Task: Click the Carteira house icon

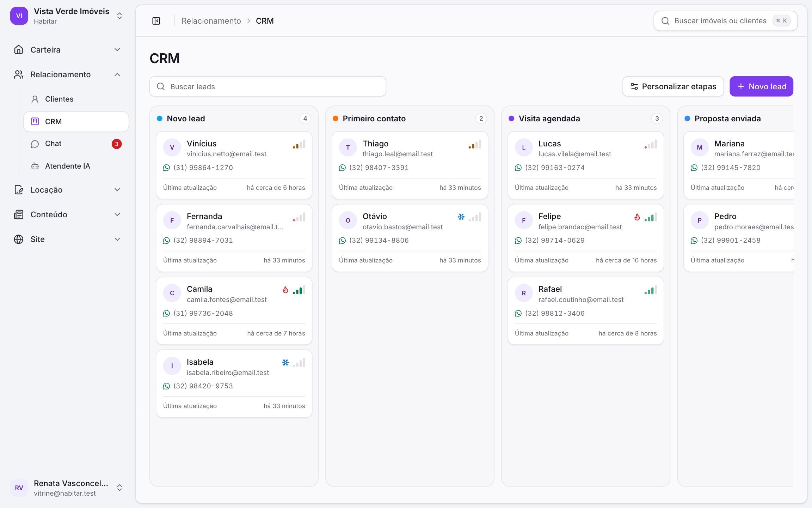Action: tap(19, 50)
